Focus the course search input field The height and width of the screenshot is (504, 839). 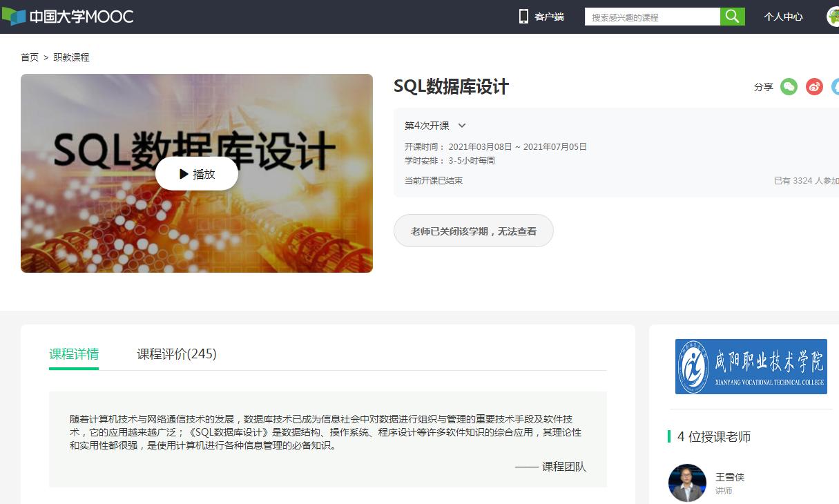click(x=652, y=17)
